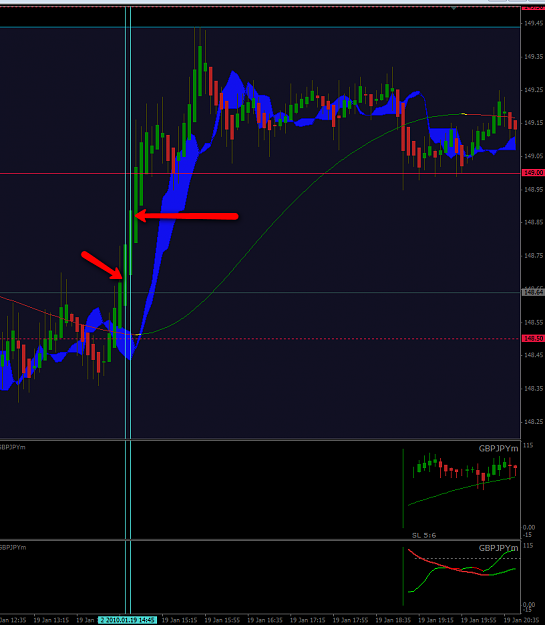545x625 pixels.
Task: Select the solid red horizontal line at 149.00
Action: coord(260,173)
